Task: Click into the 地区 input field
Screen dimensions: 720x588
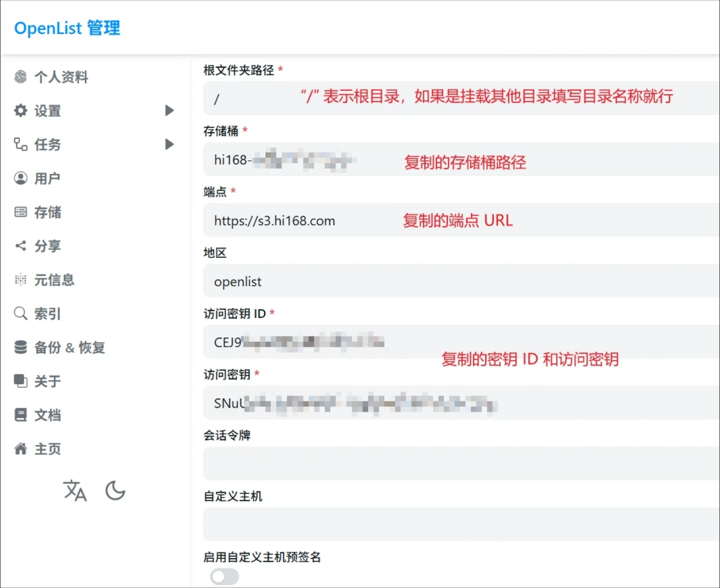Action: [x=459, y=281]
